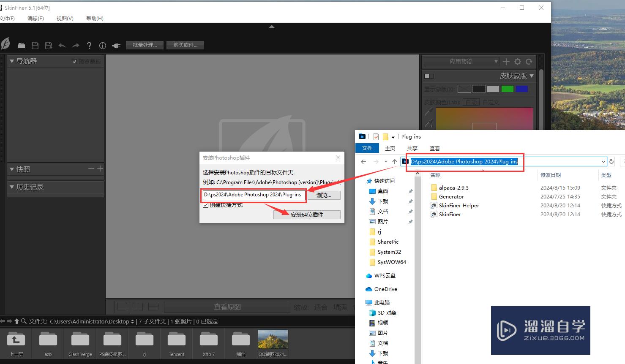Open the 应用预设 dropdown
The height and width of the screenshot is (364, 625).
tap(461, 62)
